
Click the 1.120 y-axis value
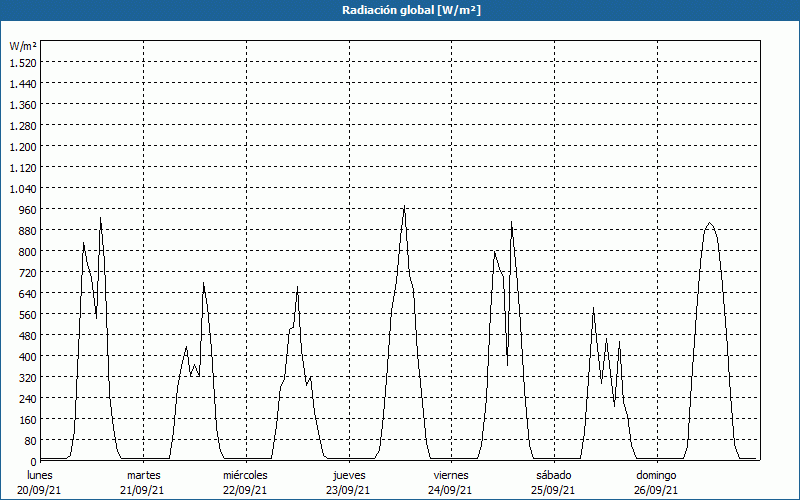coord(23,167)
